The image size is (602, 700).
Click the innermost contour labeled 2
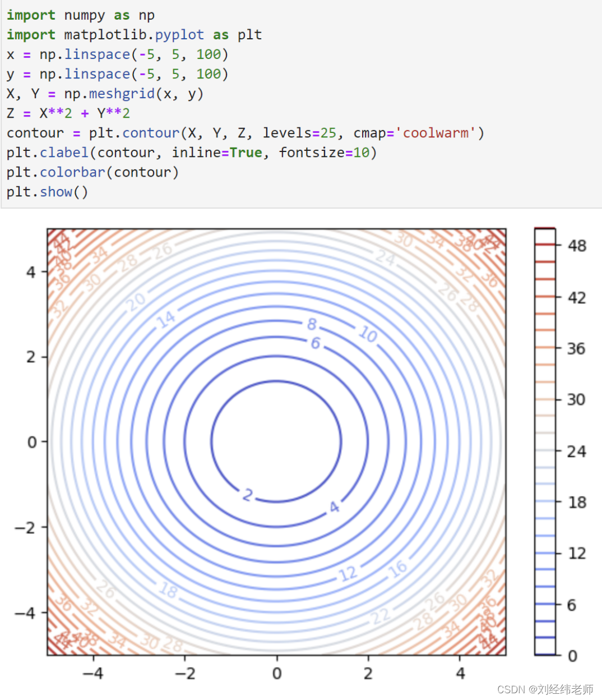[247, 495]
